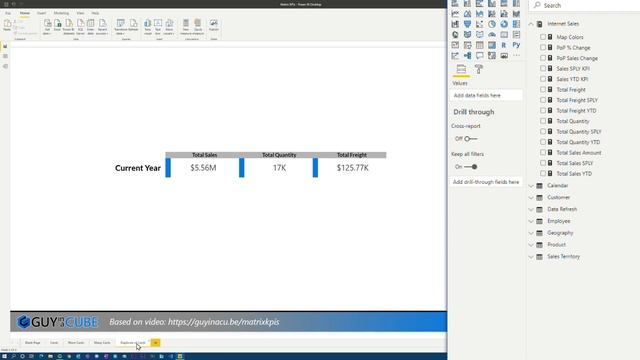This screenshot has width=640, height=360.
Task: Click the Publish ribbon icon
Action: (x=213, y=25)
